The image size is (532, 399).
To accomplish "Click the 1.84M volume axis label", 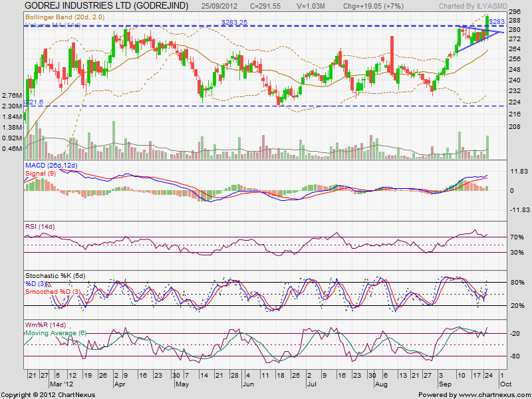I will [12, 117].
